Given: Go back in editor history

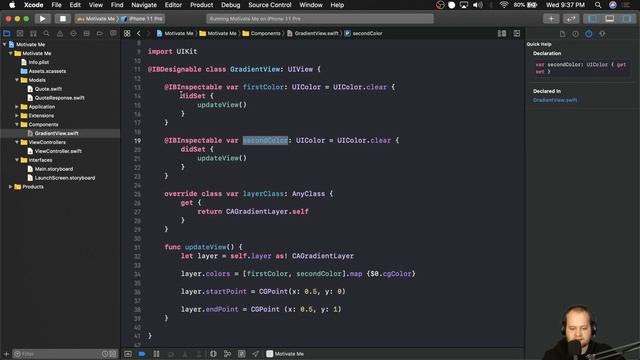Looking at the screenshot, I should click(x=139, y=33).
